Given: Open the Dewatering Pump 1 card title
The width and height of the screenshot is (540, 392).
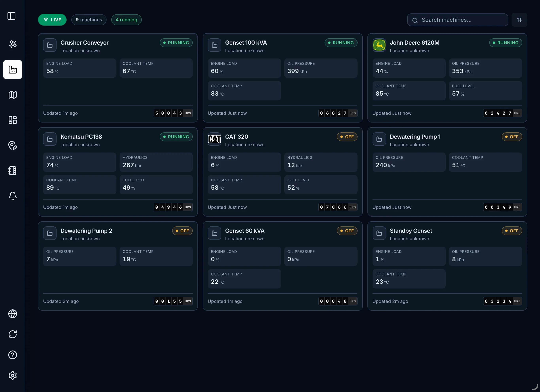Looking at the screenshot, I should [415, 137].
